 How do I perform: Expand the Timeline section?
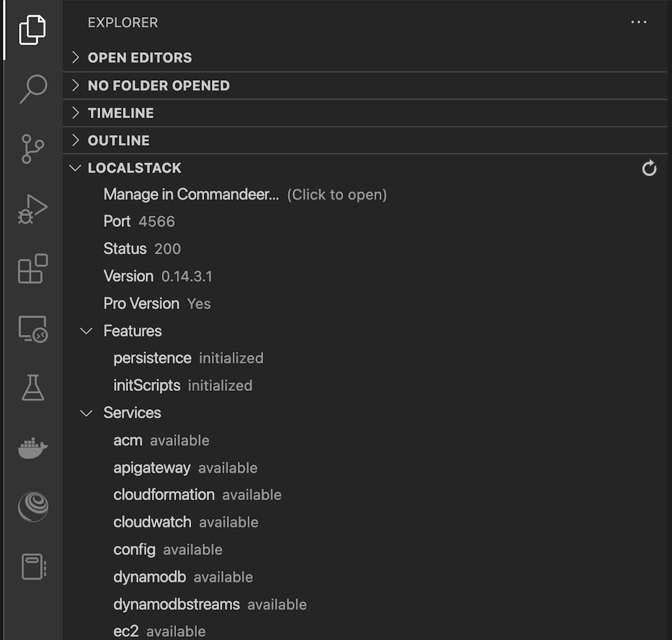pos(365,113)
